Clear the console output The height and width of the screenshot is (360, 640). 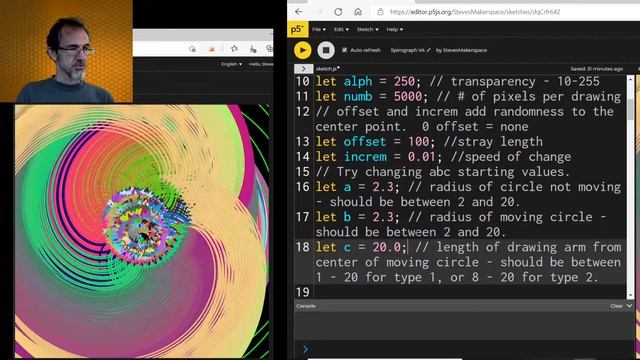(x=616, y=306)
